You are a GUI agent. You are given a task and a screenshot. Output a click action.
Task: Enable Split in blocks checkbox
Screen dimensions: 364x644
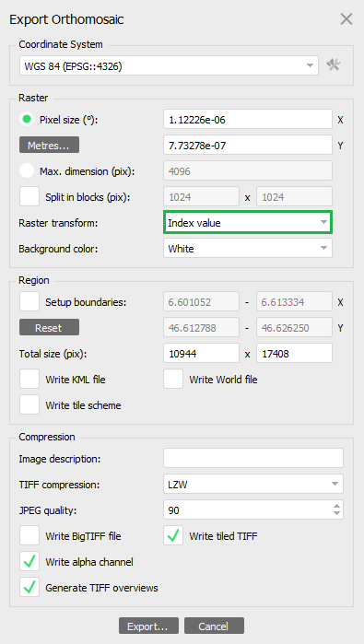pyautogui.click(x=29, y=196)
